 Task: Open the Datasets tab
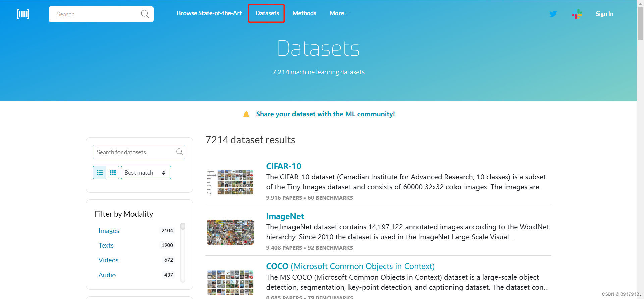[x=267, y=13]
